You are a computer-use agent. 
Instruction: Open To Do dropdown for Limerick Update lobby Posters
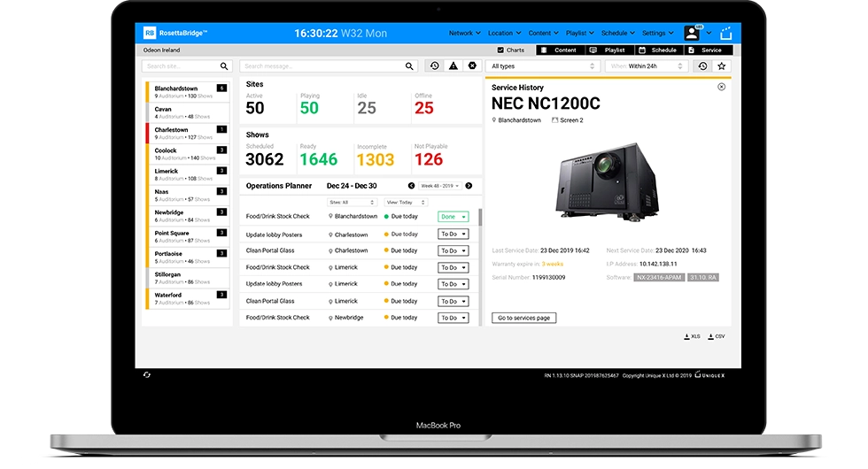click(453, 284)
